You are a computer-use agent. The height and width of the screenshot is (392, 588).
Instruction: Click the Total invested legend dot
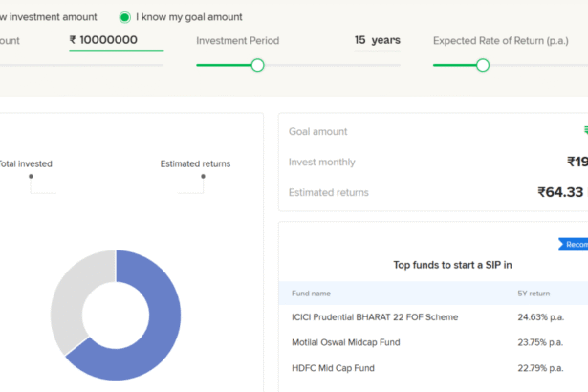coord(31,177)
